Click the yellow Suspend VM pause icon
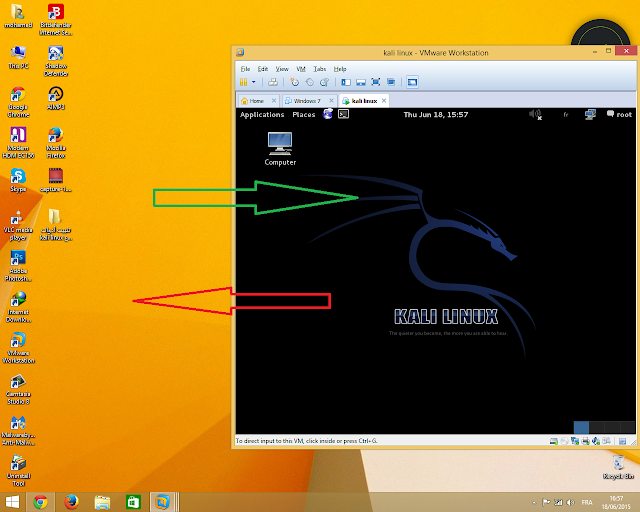The image size is (640, 512). 243,82
